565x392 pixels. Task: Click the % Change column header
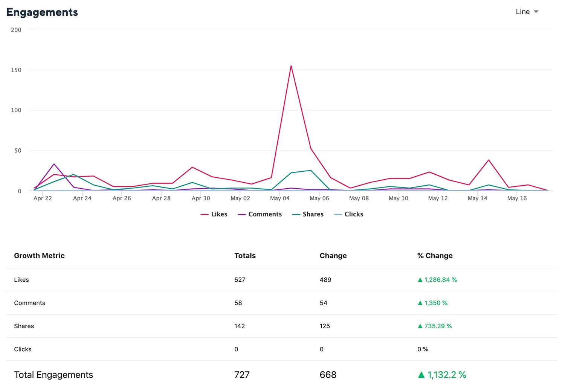(x=435, y=256)
